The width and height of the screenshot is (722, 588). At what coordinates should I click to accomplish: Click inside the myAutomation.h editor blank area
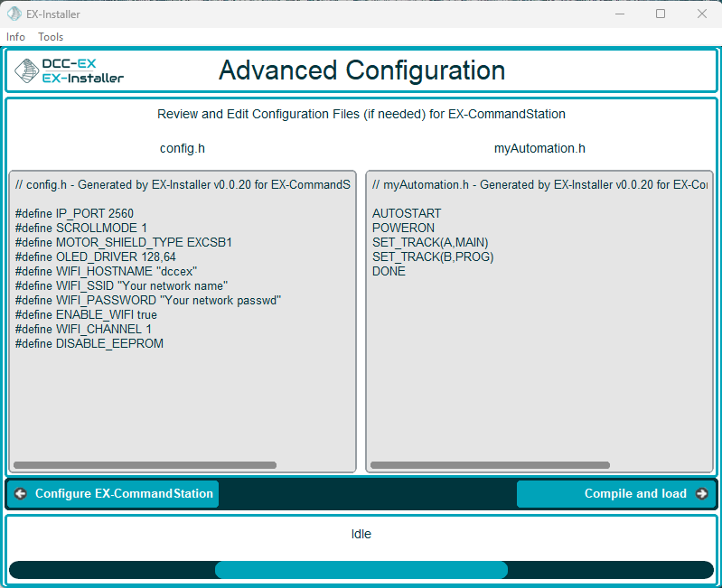coord(539,369)
